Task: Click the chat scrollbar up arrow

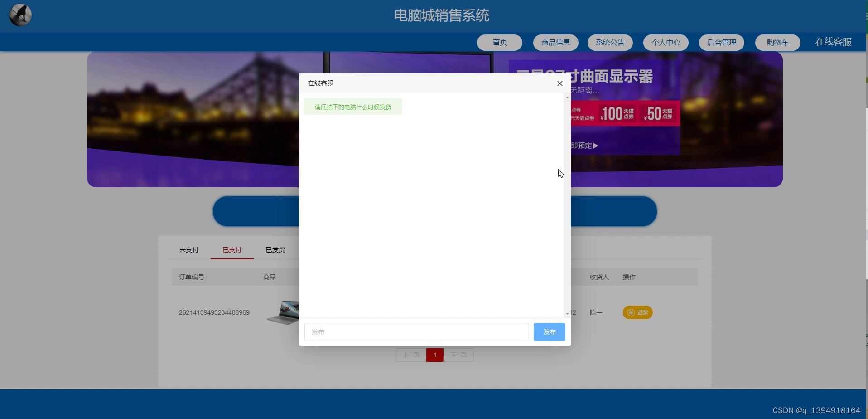Action: 567,97
